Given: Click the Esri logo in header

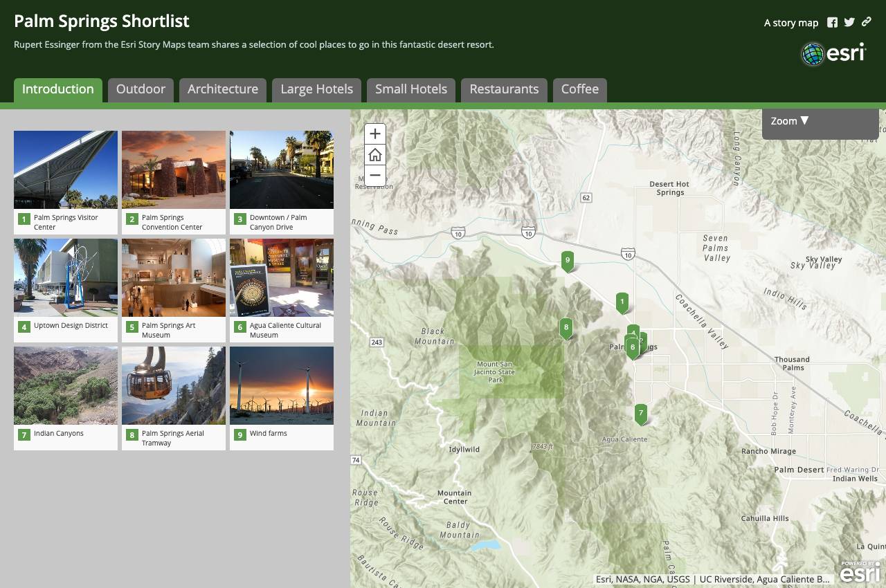Looking at the screenshot, I should pyautogui.click(x=833, y=53).
